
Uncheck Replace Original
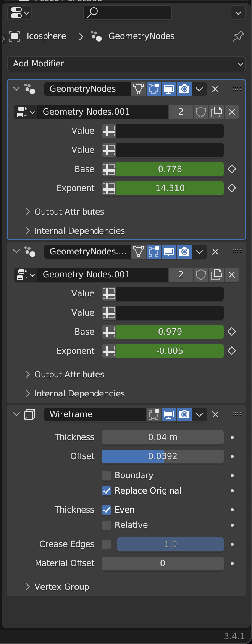(x=107, y=491)
